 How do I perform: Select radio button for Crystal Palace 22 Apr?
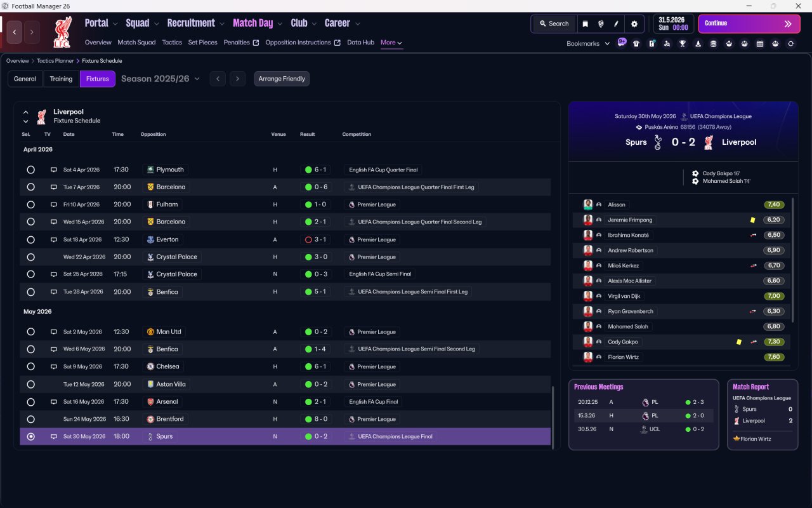pyautogui.click(x=30, y=257)
